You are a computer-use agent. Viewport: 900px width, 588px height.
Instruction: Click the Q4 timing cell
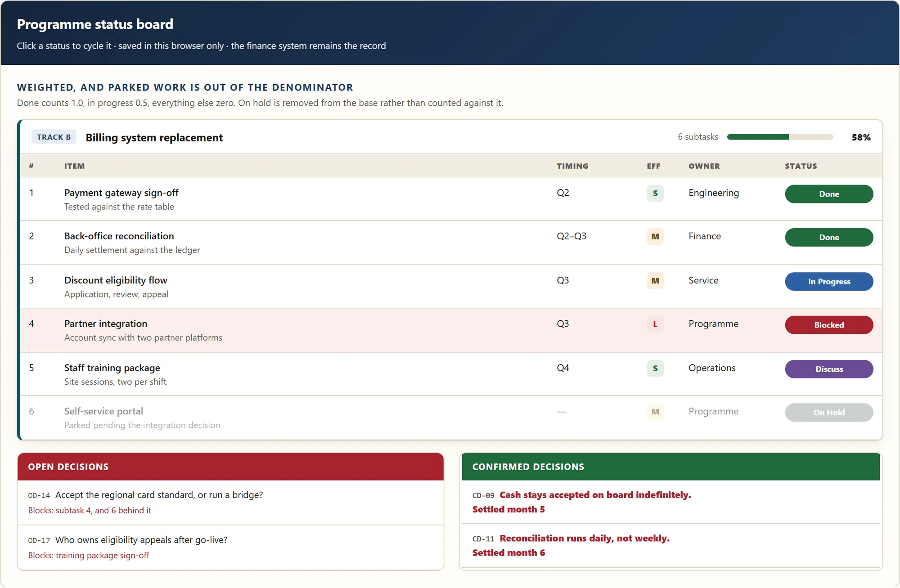[563, 368]
